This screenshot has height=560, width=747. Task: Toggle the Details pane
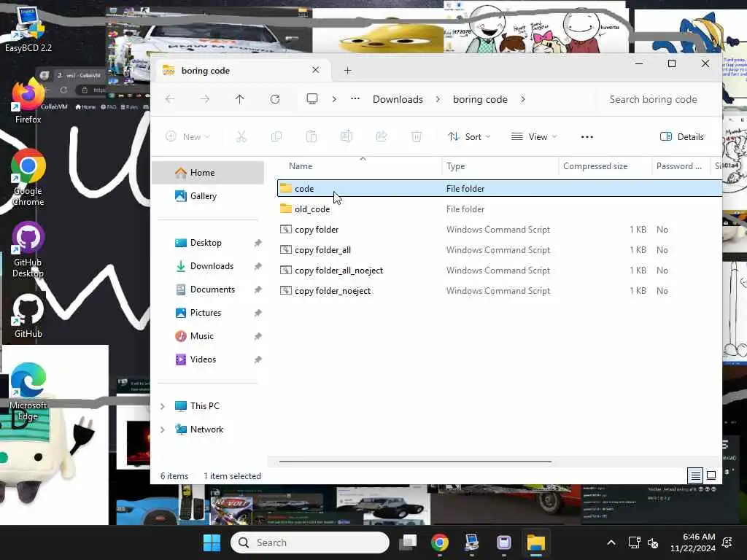coord(682,136)
